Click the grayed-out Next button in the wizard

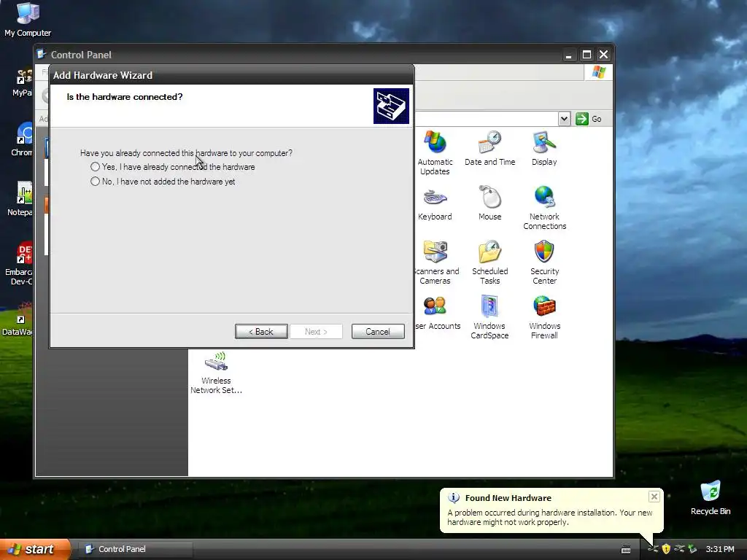317,332
